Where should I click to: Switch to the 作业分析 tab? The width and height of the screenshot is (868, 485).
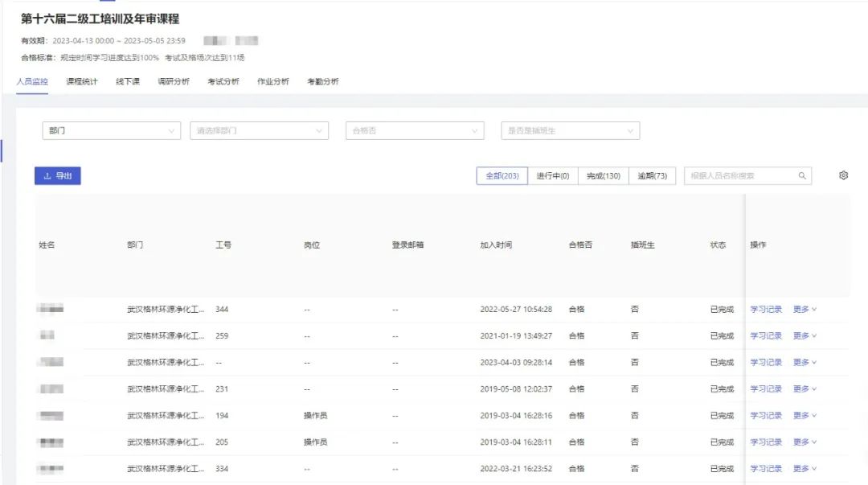tap(273, 81)
